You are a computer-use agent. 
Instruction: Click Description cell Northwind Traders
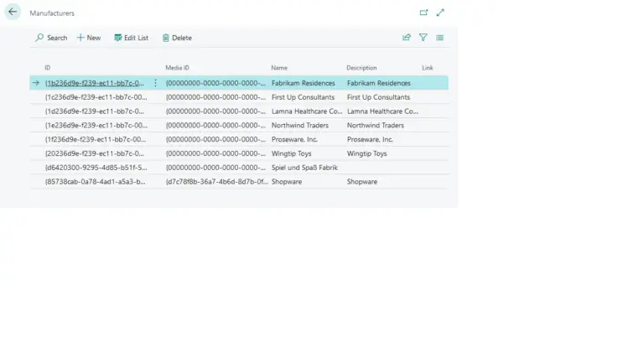[x=376, y=125]
